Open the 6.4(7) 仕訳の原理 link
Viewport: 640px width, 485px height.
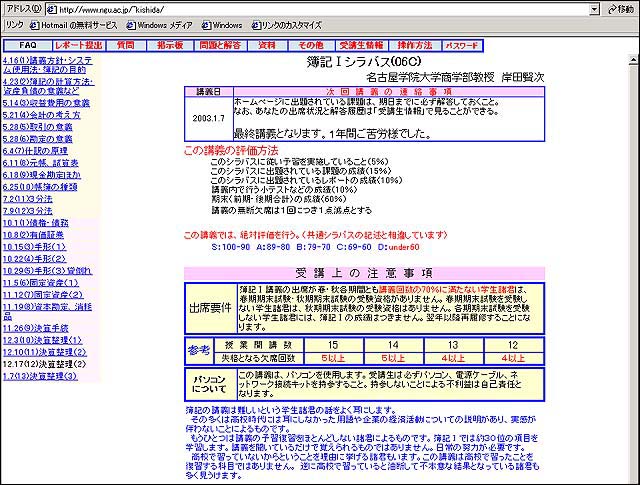tap(35, 151)
